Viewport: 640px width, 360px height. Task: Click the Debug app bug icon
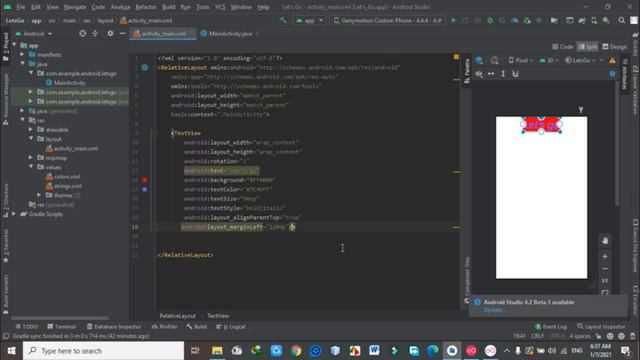(490, 20)
